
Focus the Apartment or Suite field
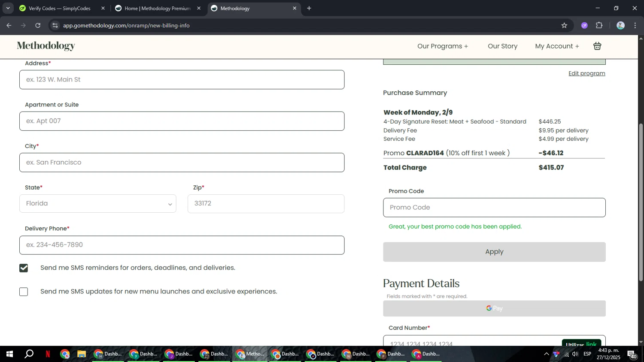pyautogui.click(x=182, y=121)
